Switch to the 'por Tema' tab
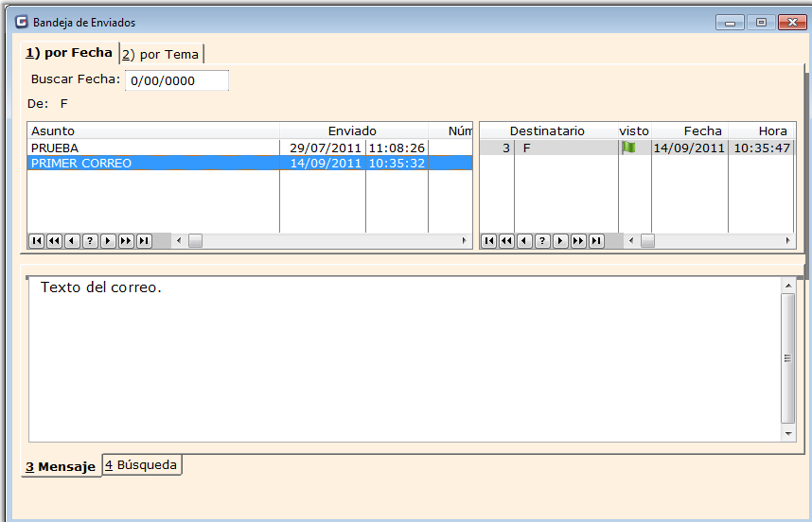 click(161, 55)
